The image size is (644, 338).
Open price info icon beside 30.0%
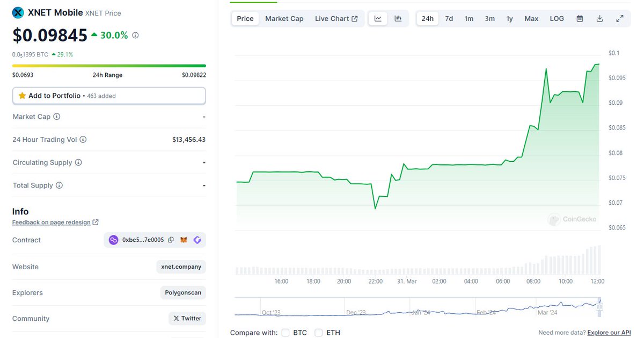pos(135,35)
